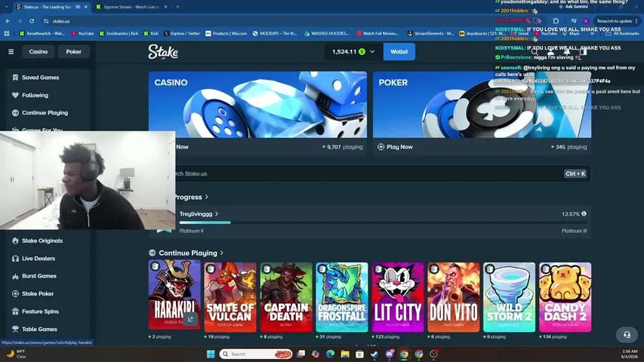Expand the balance currency dropdown
Image resolution: width=644 pixels, height=362 pixels.
pyautogui.click(x=372, y=52)
